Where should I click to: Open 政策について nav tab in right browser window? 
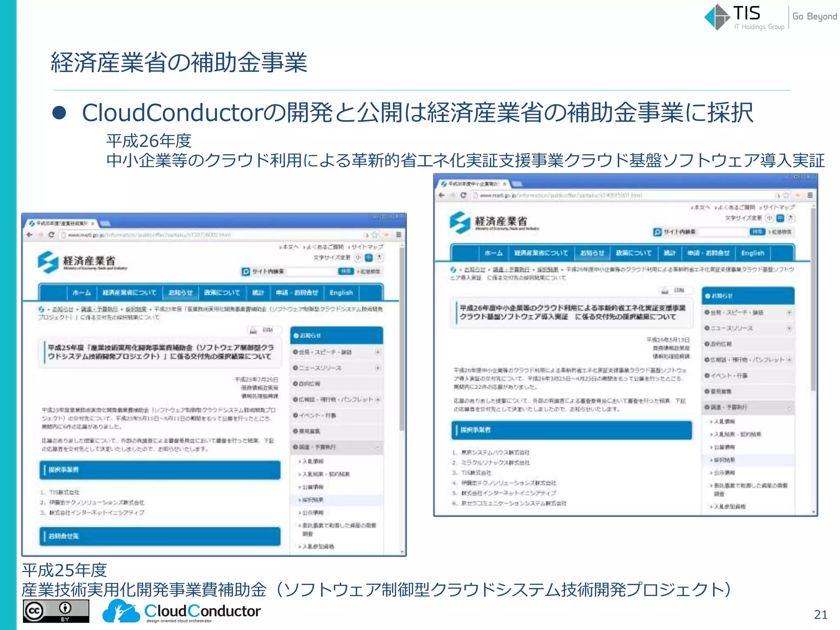tap(634, 253)
